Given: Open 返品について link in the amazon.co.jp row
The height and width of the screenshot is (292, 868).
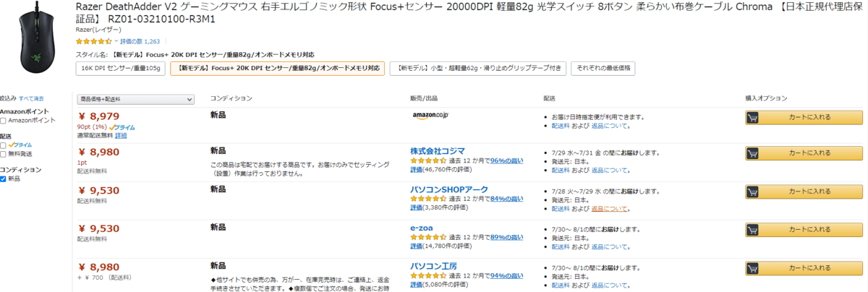Looking at the screenshot, I should coord(610,126).
